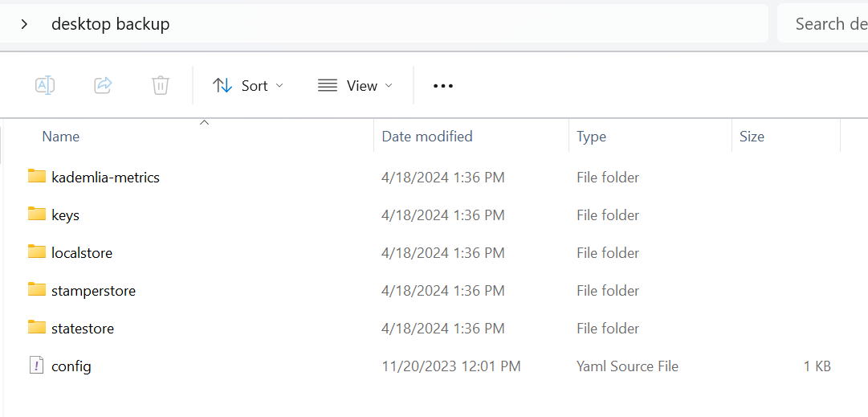Click the Type column header
Screen dimensions: 868x417
pyautogui.click(x=591, y=137)
